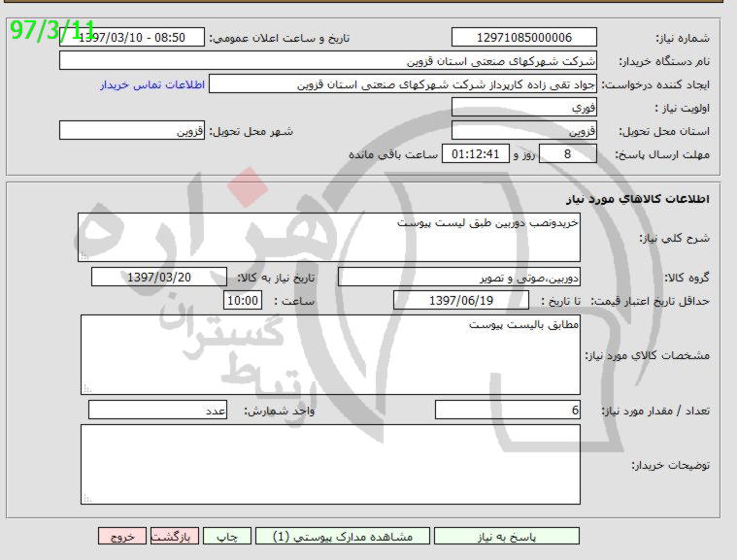Click the نام دستگاه خریدار label
The width and height of the screenshot is (737, 560).
coord(664,61)
